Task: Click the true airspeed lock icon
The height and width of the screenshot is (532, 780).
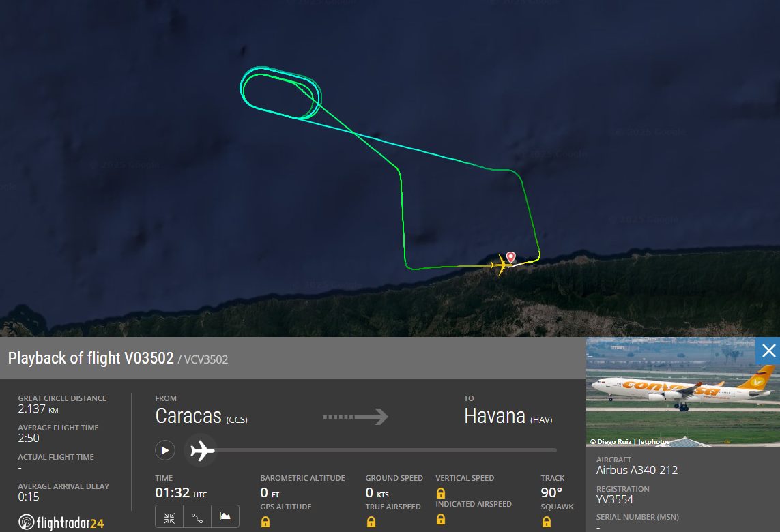Action: pos(371,522)
